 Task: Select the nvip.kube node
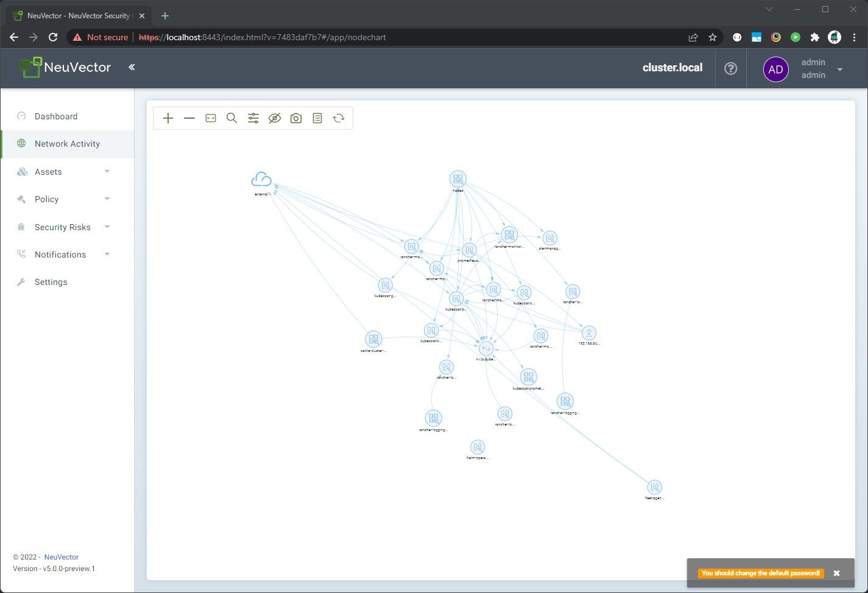coord(486,349)
